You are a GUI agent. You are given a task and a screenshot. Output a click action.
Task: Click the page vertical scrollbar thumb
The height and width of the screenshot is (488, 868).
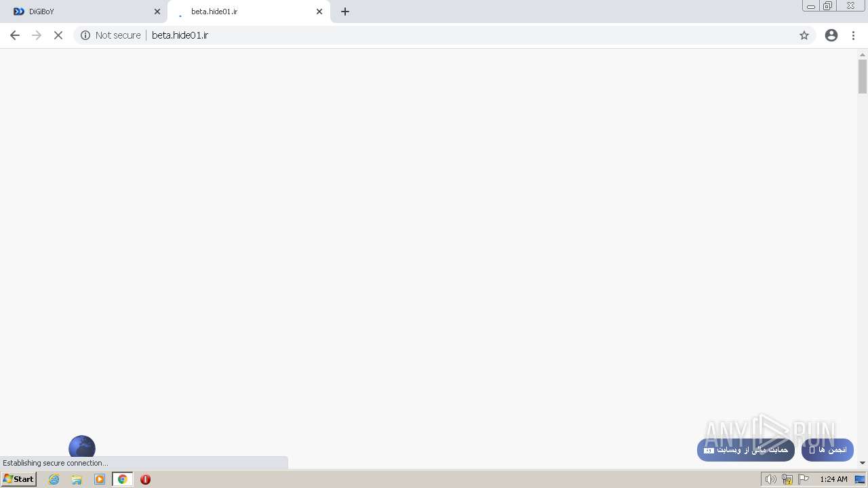click(x=863, y=76)
